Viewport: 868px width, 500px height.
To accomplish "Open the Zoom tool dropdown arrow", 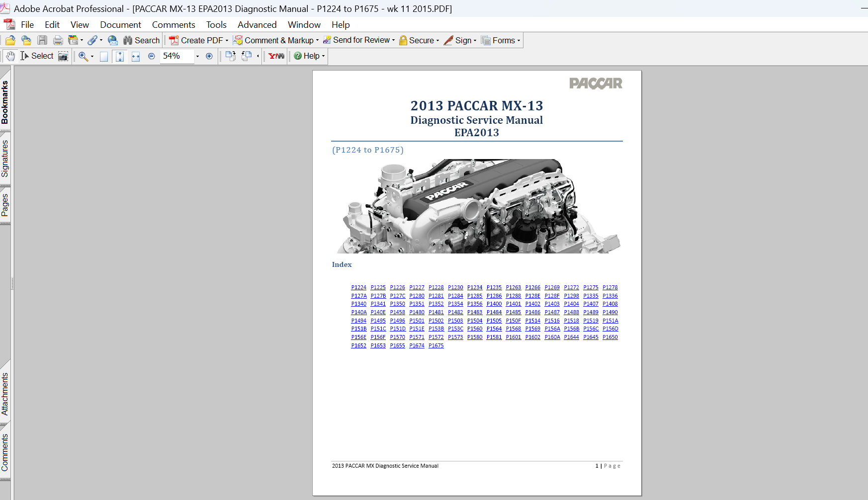I will click(x=92, y=56).
